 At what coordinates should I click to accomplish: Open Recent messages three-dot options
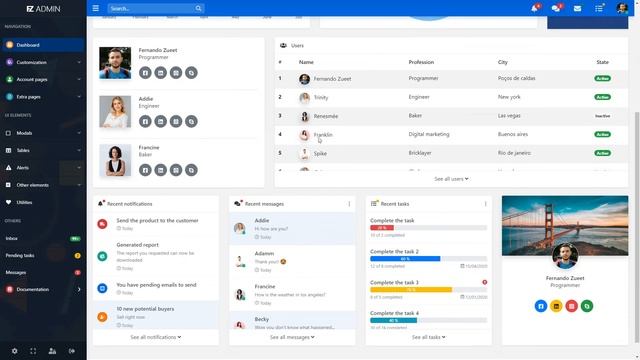[349, 204]
